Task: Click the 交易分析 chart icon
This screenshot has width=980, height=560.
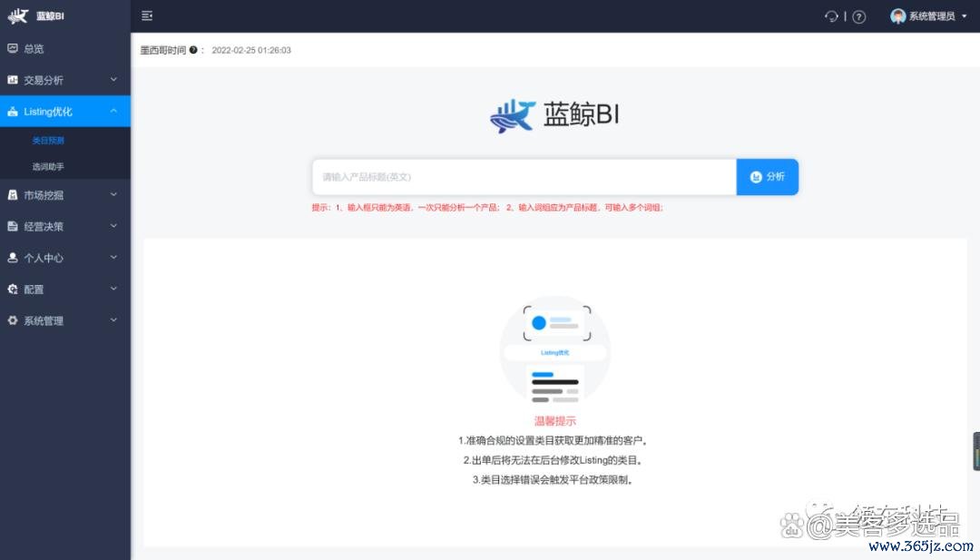Action: [13, 79]
